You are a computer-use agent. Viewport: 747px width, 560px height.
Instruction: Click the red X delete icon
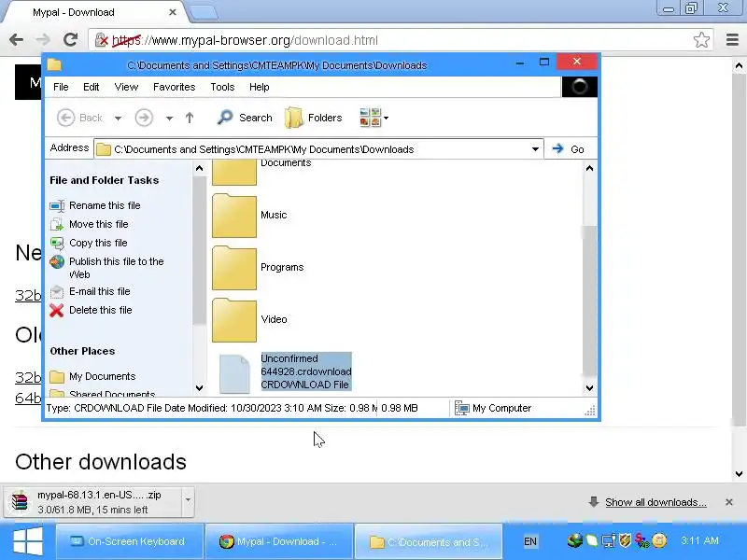(x=57, y=311)
